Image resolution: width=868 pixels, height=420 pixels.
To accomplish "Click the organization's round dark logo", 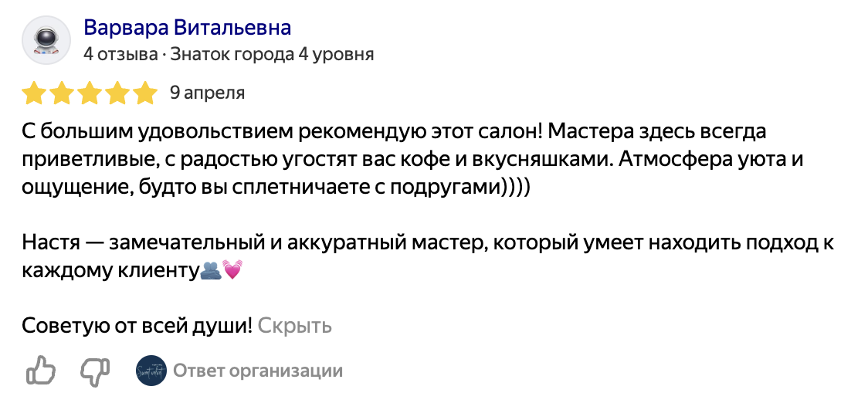I will (x=151, y=370).
